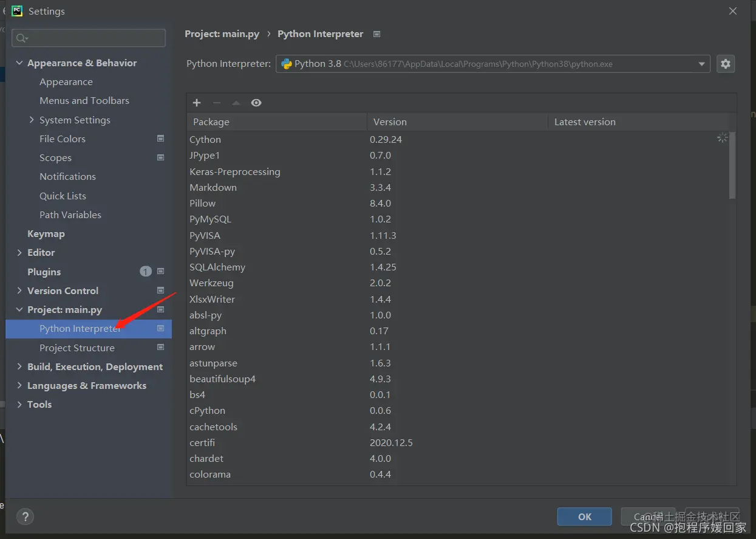The image size is (756, 539).
Task: Expand the Version Control section
Action: 19,290
